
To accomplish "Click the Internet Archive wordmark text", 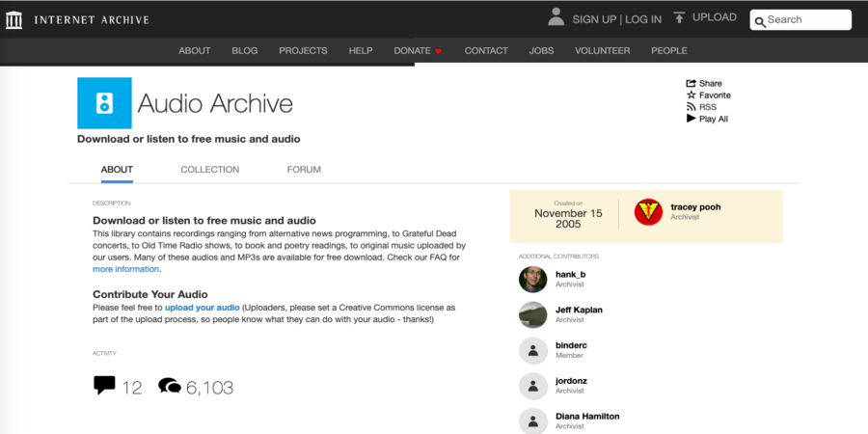I will 92,20.
